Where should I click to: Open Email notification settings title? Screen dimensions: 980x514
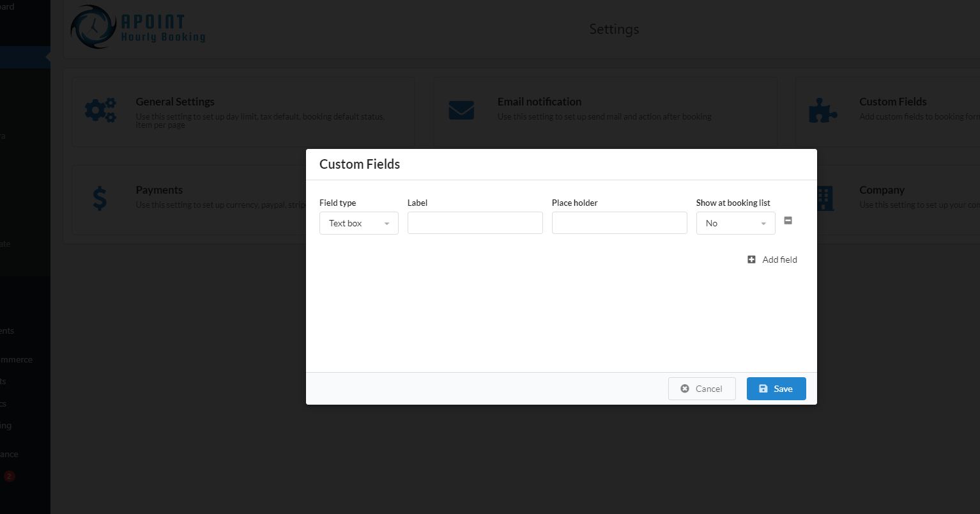(x=539, y=102)
